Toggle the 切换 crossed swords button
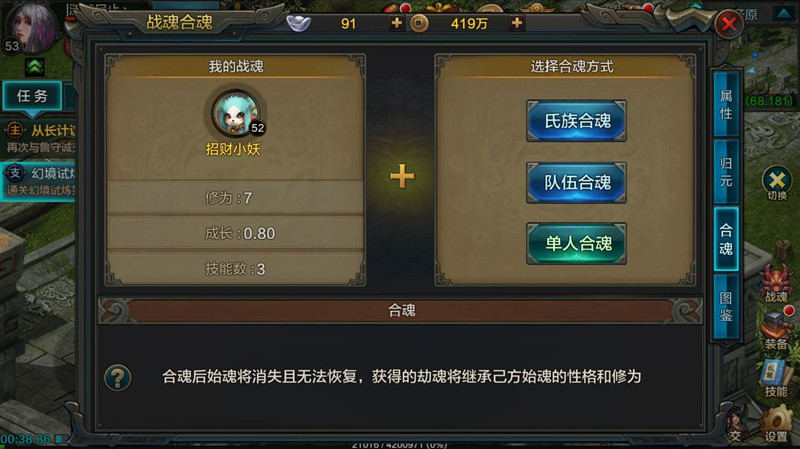Image resolution: width=800 pixels, height=449 pixels. point(777,183)
